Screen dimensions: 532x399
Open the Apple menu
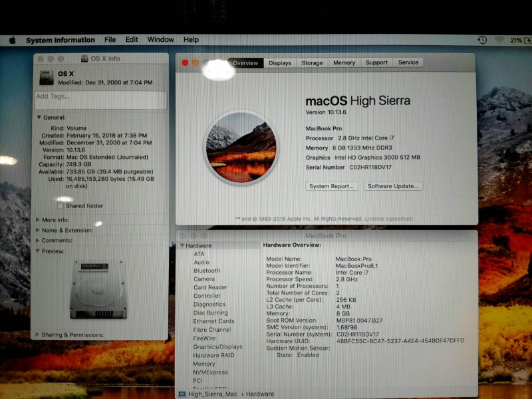pos(12,41)
